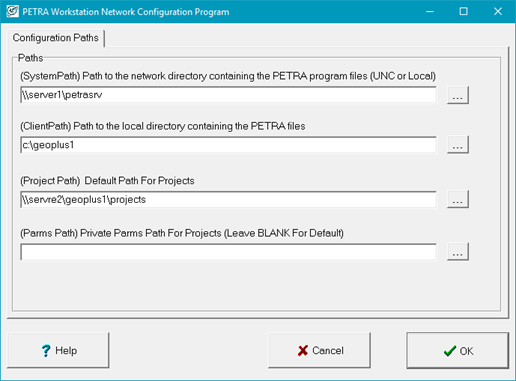Click the window title 'PETRA Workstation Network Configuration Program'

(x=126, y=12)
